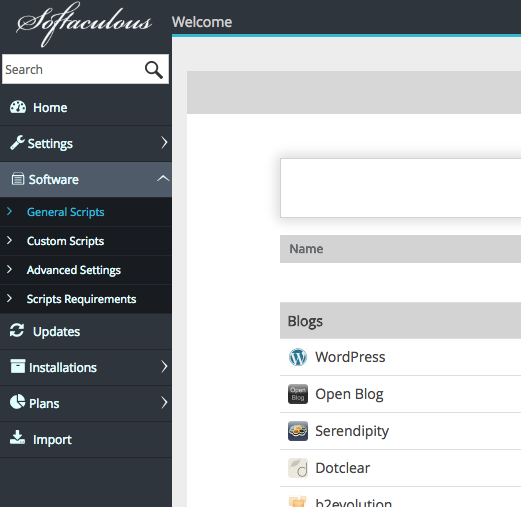Click the Software list icon
Viewport: 521px width, 507px height.
pyautogui.click(x=18, y=179)
